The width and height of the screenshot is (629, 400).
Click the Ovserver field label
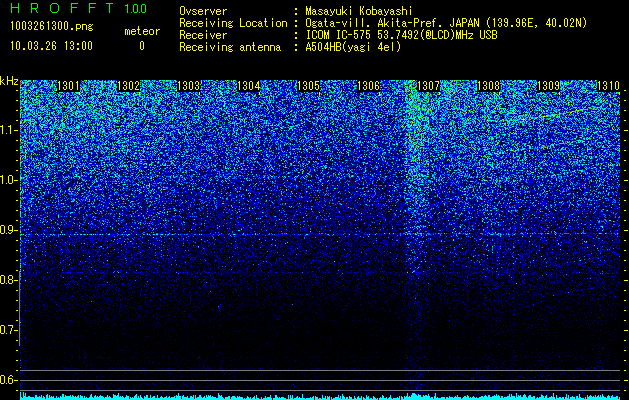click(203, 11)
